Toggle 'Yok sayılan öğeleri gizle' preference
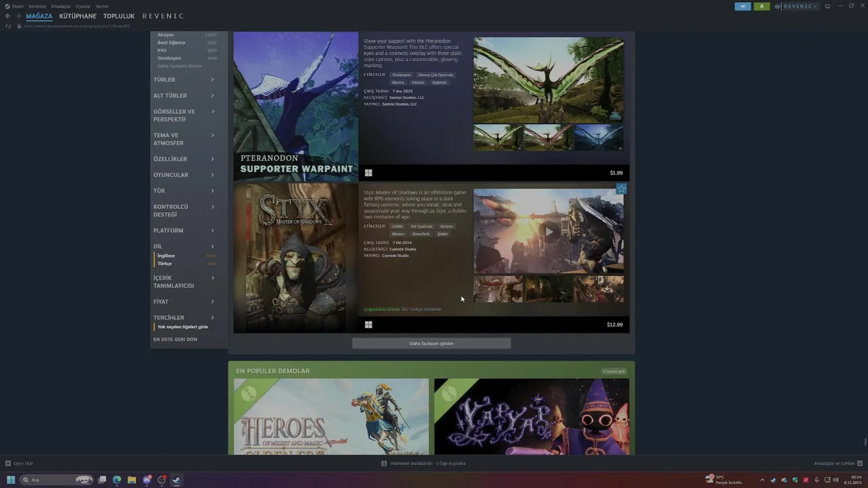The width and height of the screenshot is (868, 488). pyautogui.click(x=182, y=327)
